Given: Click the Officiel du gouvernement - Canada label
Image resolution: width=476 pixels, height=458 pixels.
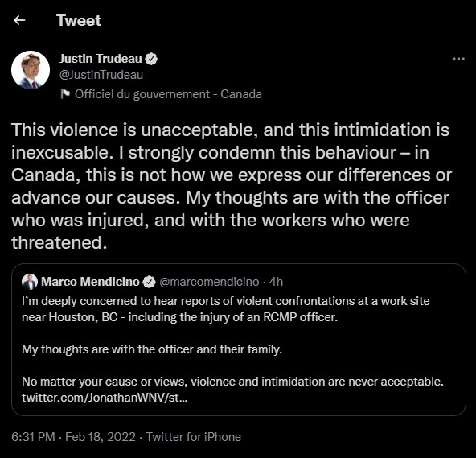Looking at the screenshot, I should click(x=168, y=94).
